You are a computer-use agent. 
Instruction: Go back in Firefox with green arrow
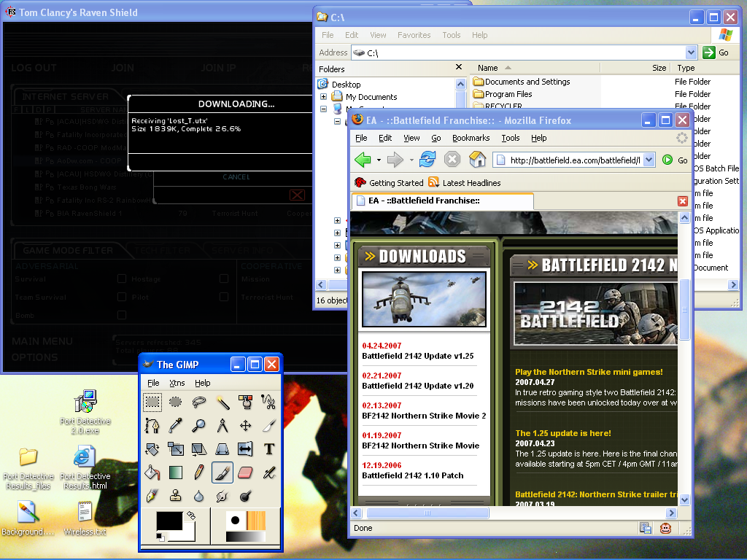pos(363,160)
